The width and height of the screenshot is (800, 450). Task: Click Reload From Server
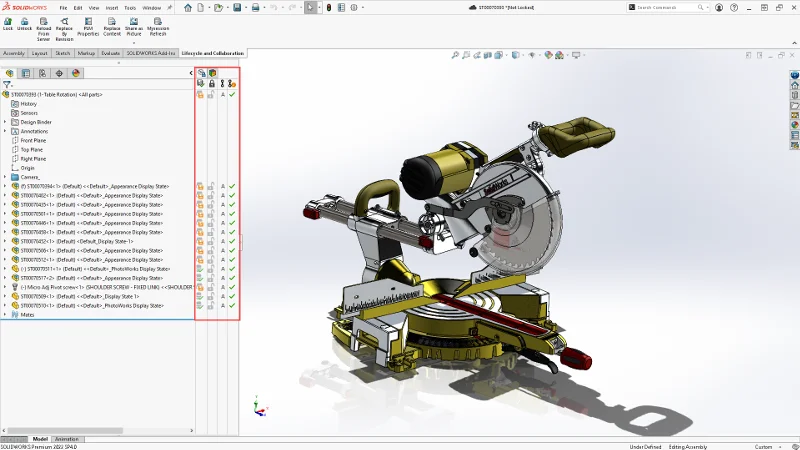coord(44,22)
